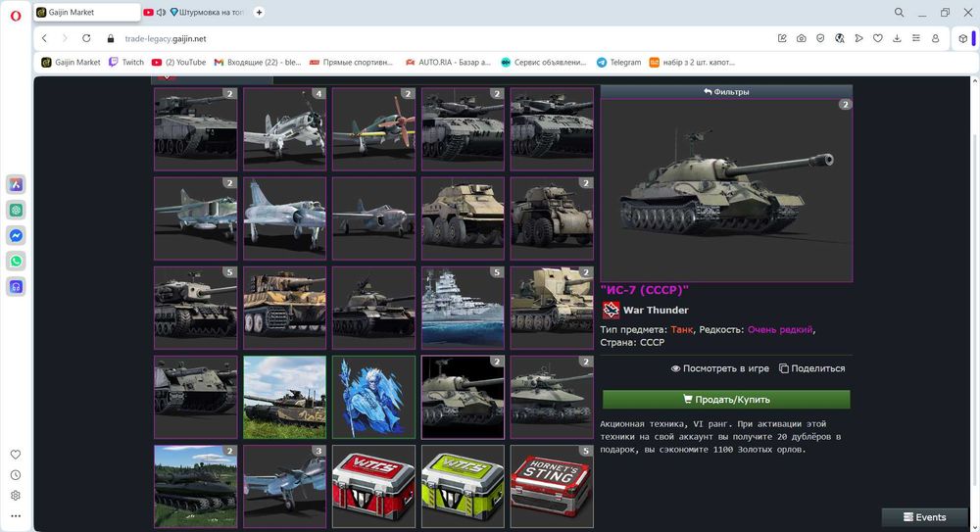Open the privacy protection shield
This screenshot has height=532, width=980.
click(x=820, y=38)
